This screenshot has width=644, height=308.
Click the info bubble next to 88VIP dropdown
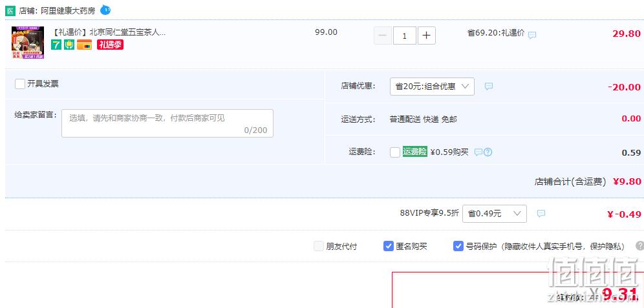541,214
